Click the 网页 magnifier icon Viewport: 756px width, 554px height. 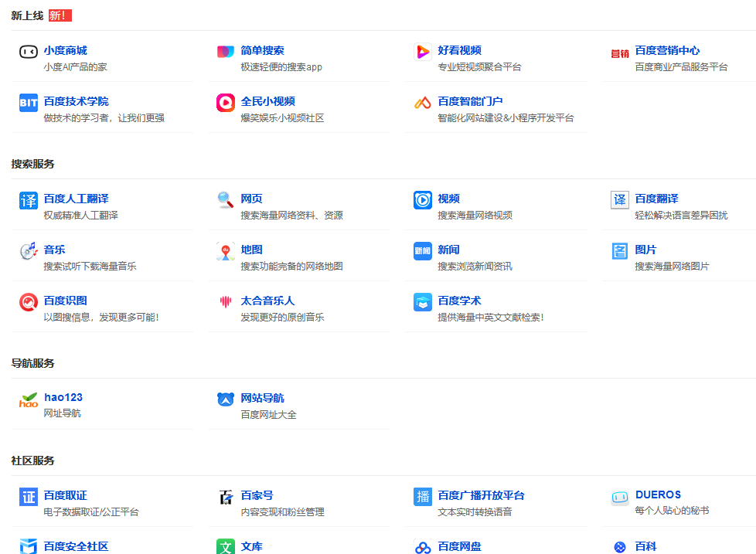tap(225, 200)
